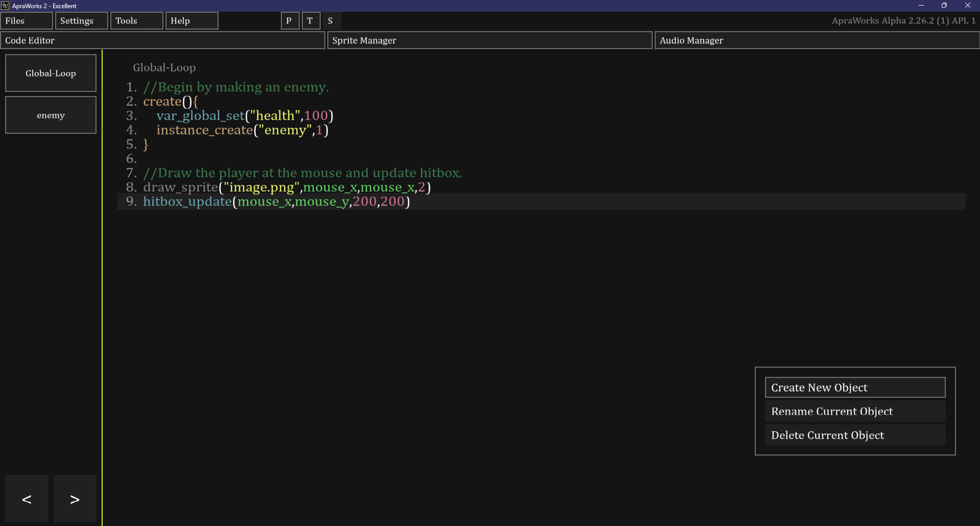Choose Delete Current Object
This screenshot has width=980, height=526.
(855, 435)
